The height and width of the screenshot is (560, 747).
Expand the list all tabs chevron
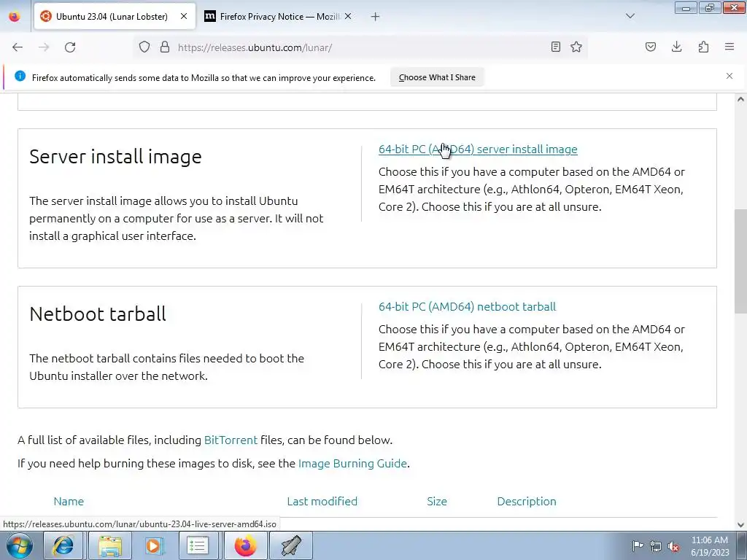[630, 16]
